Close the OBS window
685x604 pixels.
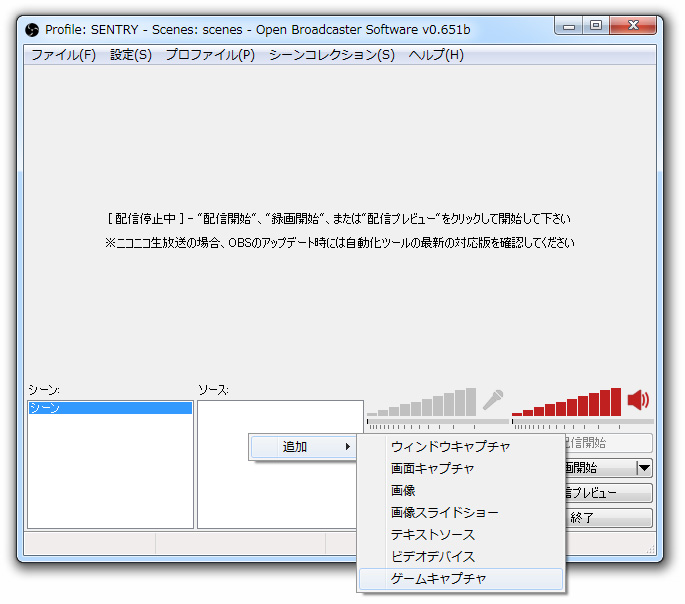pyautogui.click(x=633, y=26)
